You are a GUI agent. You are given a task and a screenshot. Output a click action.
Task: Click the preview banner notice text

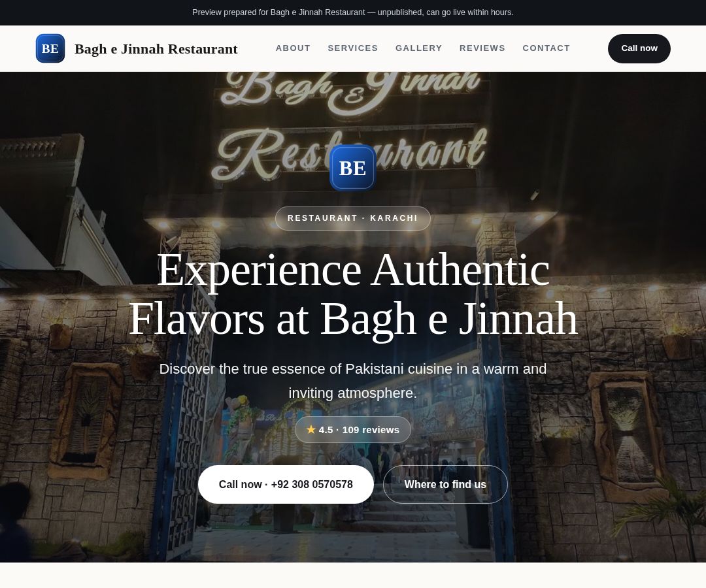click(x=352, y=12)
